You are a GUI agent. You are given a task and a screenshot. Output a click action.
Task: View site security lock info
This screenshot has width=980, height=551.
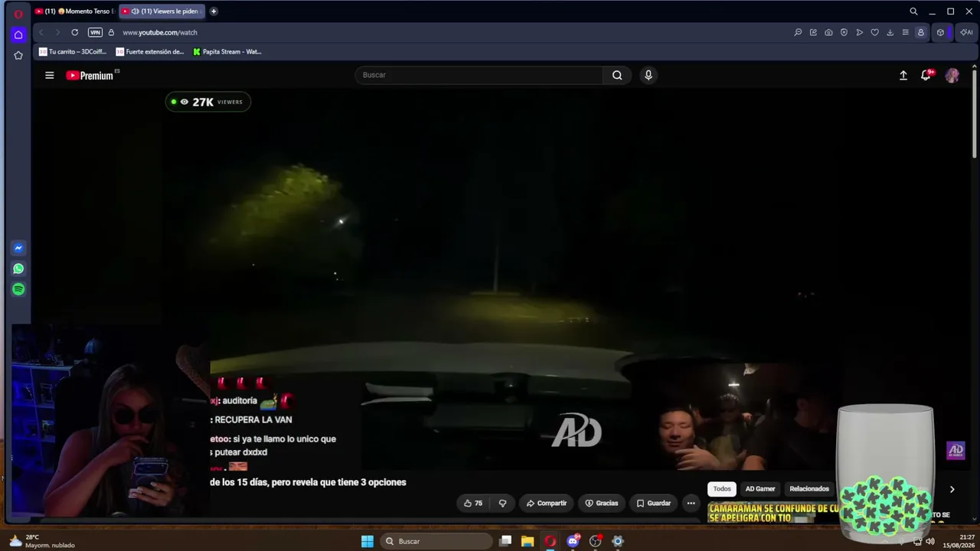[111, 32]
